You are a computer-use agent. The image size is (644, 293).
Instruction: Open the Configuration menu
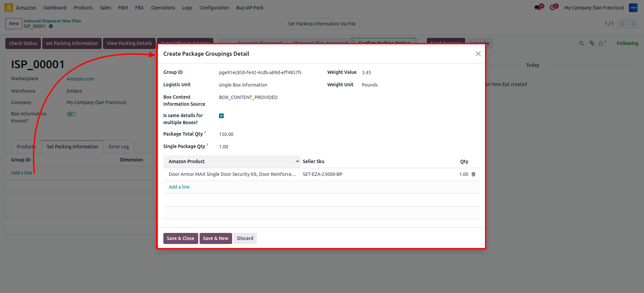214,8
